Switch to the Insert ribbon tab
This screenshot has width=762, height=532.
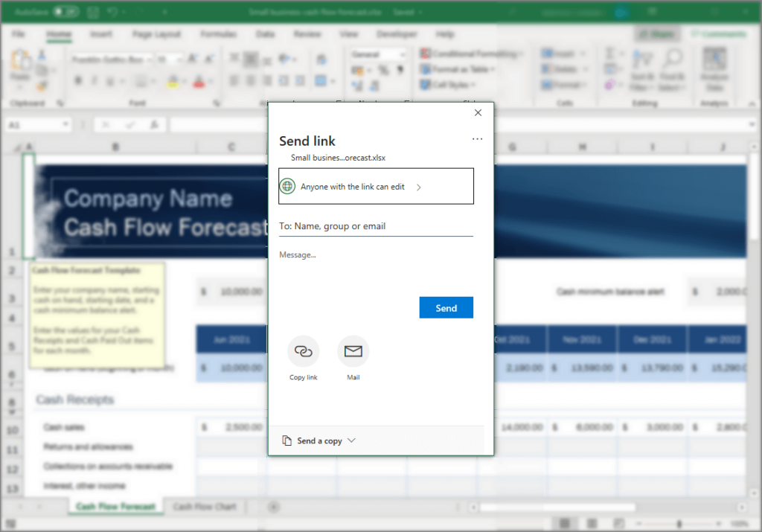pos(101,34)
